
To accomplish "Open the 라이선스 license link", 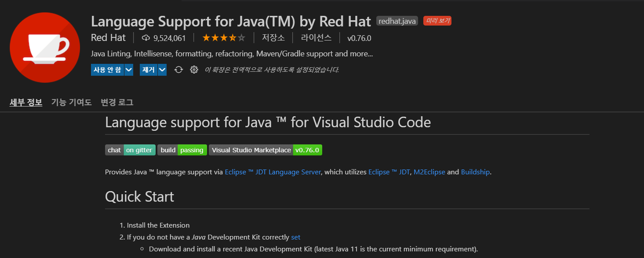I will [x=317, y=38].
